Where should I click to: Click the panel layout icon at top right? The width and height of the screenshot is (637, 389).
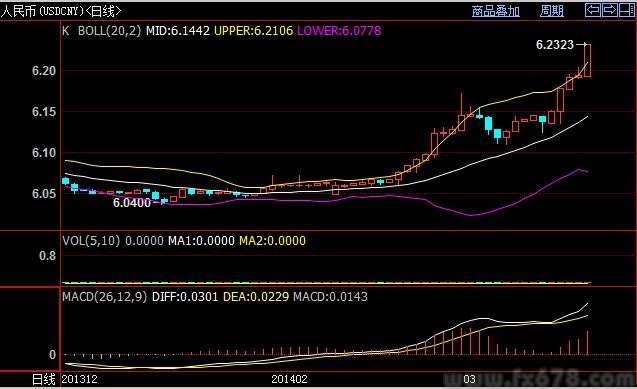tap(627, 10)
